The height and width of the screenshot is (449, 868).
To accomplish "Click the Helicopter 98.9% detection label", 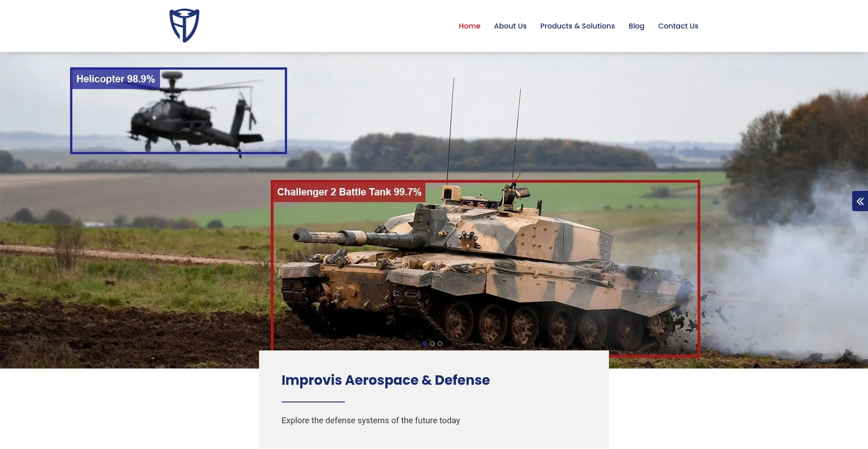I will pyautogui.click(x=116, y=79).
